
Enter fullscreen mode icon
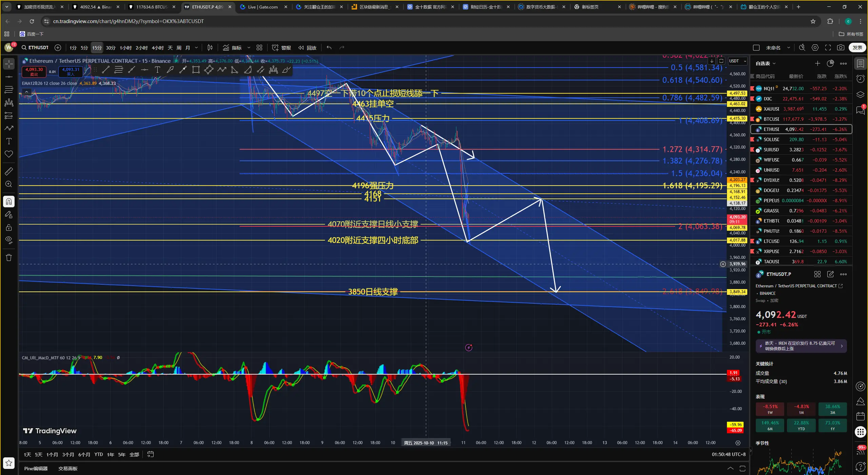click(x=828, y=48)
